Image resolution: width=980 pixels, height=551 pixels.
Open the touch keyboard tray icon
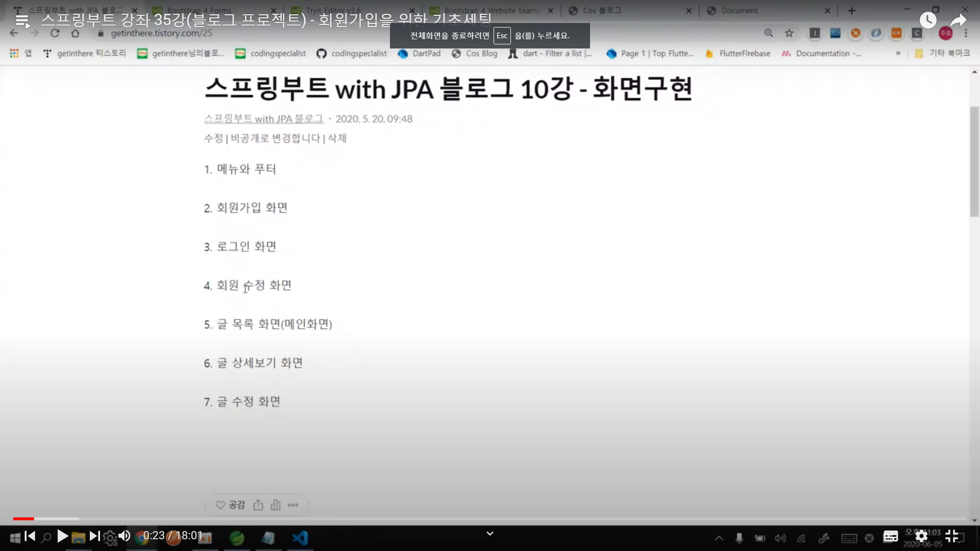click(x=849, y=538)
